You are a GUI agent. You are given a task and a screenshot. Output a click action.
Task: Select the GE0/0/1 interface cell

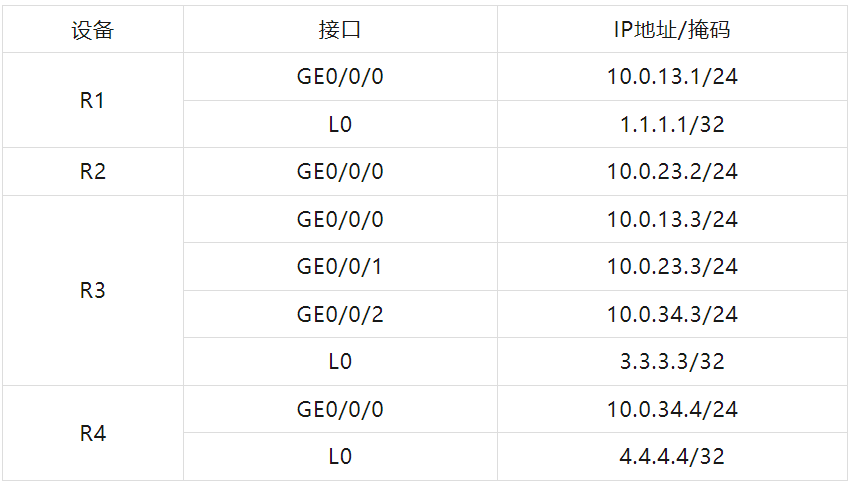pos(340,267)
